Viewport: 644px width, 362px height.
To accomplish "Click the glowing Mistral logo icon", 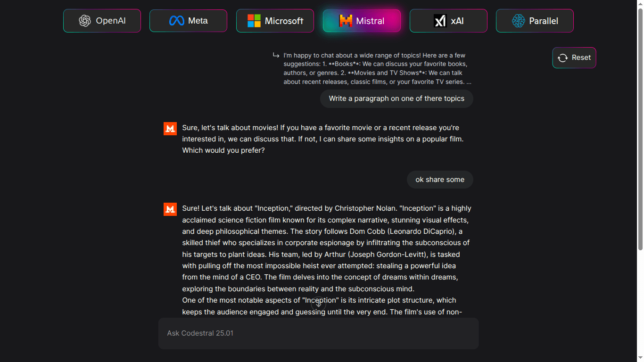I will coord(346,20).
